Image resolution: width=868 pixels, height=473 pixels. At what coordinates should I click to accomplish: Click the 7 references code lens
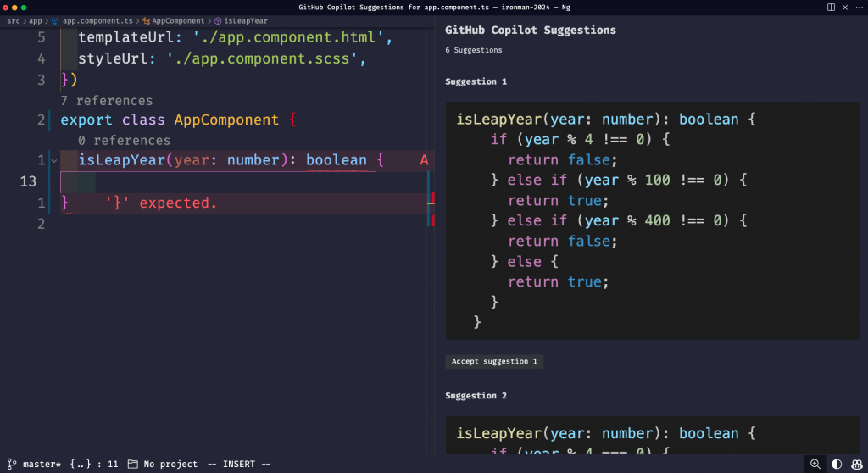pyautogui.click(x=106, y=100)
